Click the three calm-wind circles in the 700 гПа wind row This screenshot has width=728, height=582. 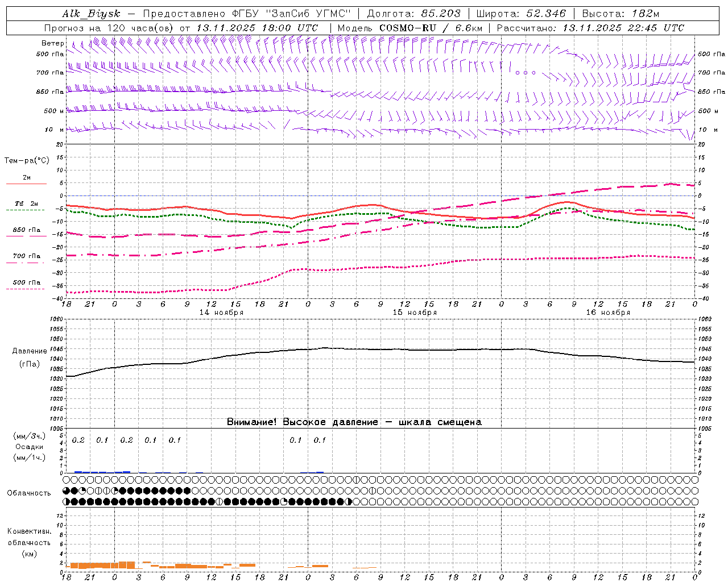pos(526,73)
